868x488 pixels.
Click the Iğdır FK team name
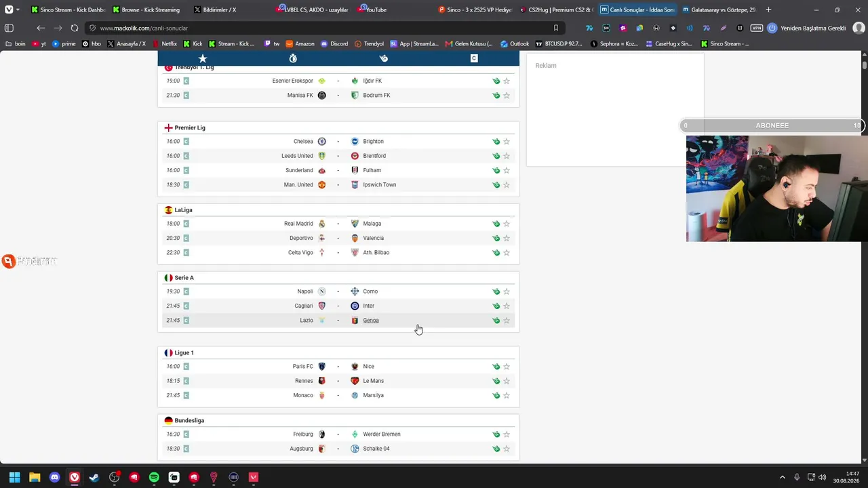pos(372,81)
